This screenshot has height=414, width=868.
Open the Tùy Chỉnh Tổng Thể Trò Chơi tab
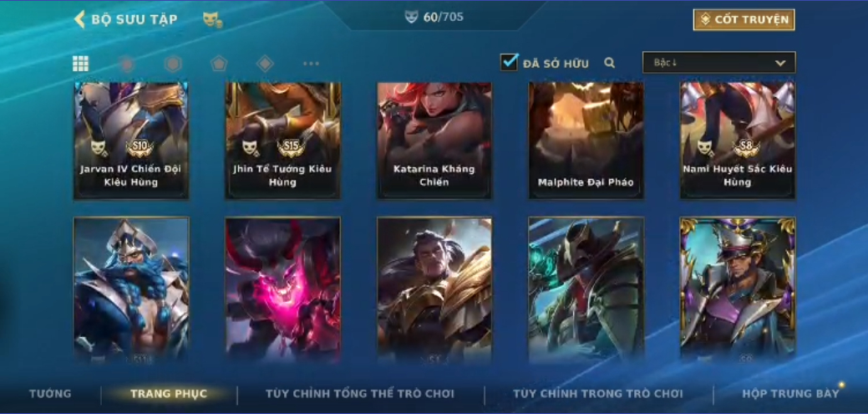click(360, 394)
